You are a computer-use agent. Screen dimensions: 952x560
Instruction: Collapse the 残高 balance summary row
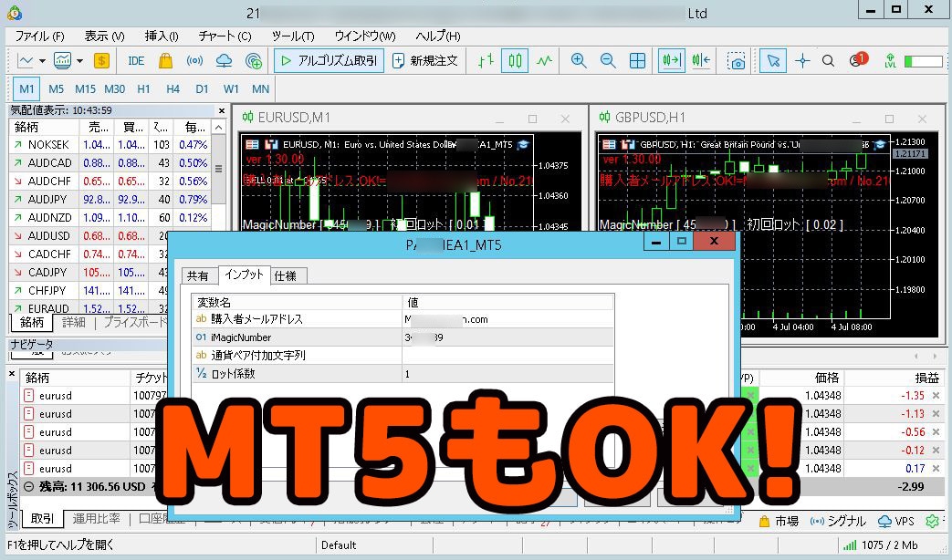28,487
